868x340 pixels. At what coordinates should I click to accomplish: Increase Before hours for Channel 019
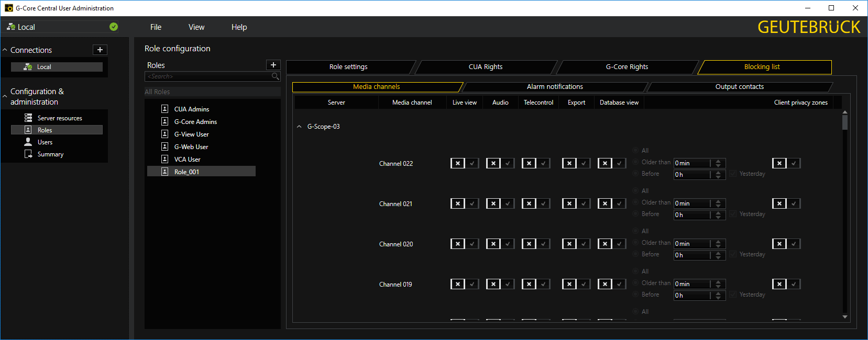tap(718, 293)
